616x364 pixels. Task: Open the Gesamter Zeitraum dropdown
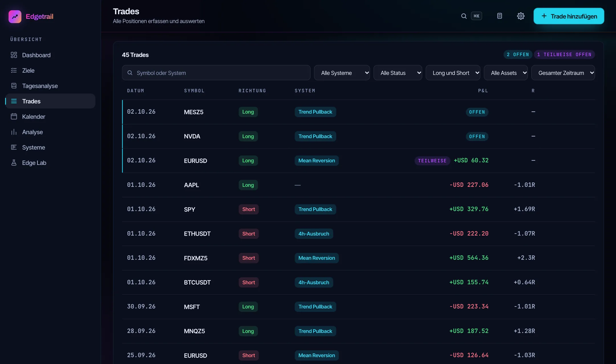pyautogui.click(x=563, y=73)
